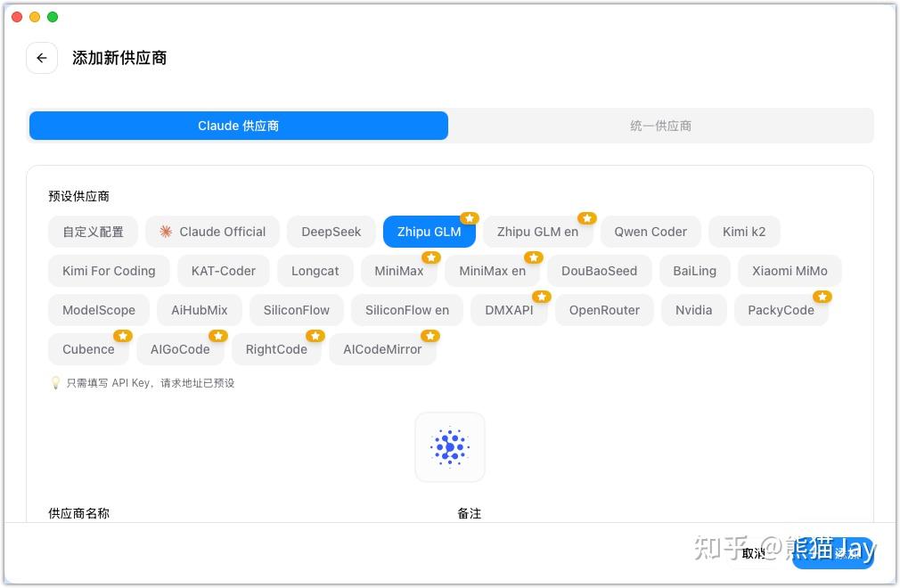This screenshot has height=588, width=900.
Task: Pick the Zhipu GLM en preset
Action: (x=538, y=232)
